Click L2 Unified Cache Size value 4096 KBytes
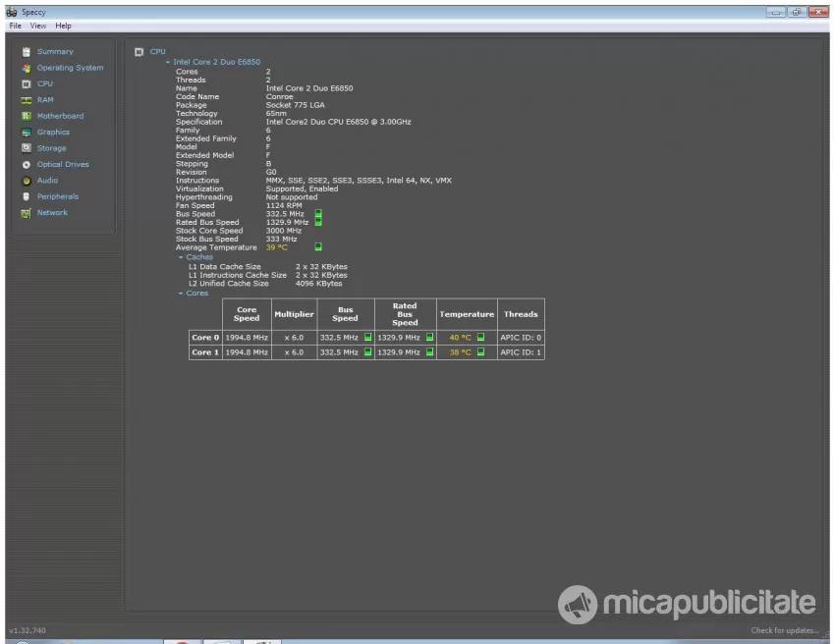835x644 pixels. [x=318, y=284]
